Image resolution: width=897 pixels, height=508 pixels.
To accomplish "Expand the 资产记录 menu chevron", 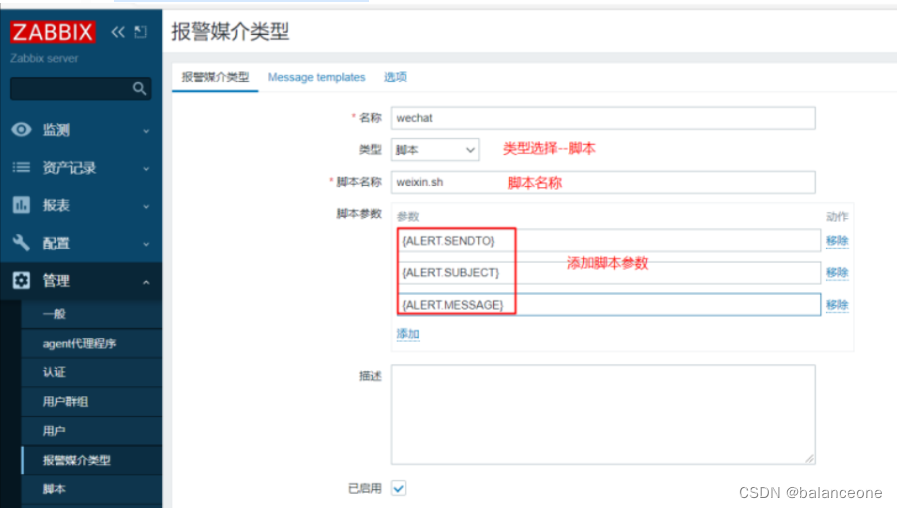I will (x=146, y=169).
